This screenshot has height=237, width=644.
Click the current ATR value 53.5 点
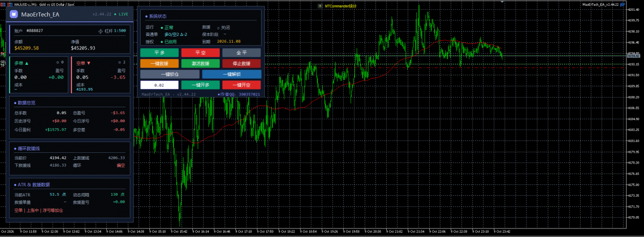click(58, 194)
